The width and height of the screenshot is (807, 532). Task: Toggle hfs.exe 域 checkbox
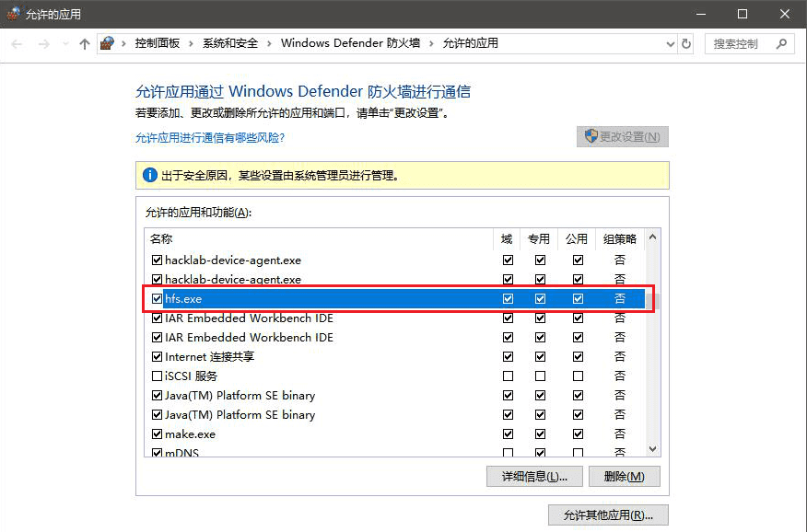pyautogui.click(x=508, y=298)
